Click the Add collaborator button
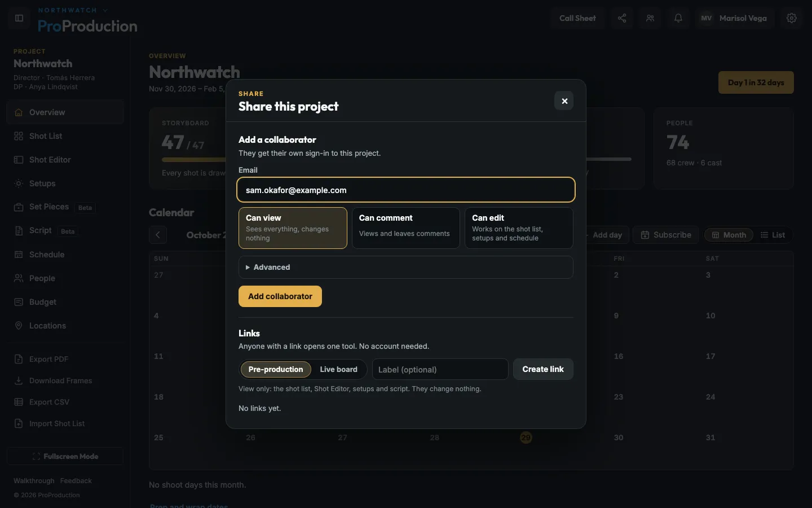The image size is (812, 508). (280, 296)
